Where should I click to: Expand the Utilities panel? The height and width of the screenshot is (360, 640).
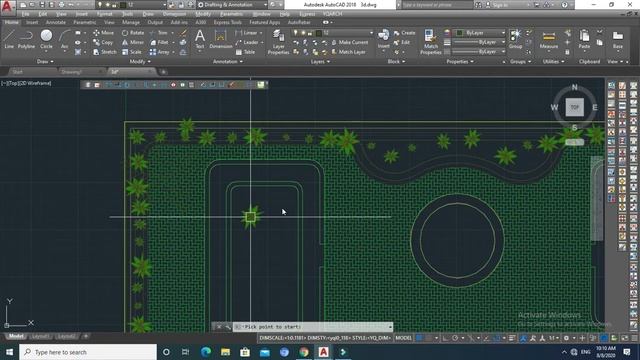pyautogui.click(x=553, y=62)
